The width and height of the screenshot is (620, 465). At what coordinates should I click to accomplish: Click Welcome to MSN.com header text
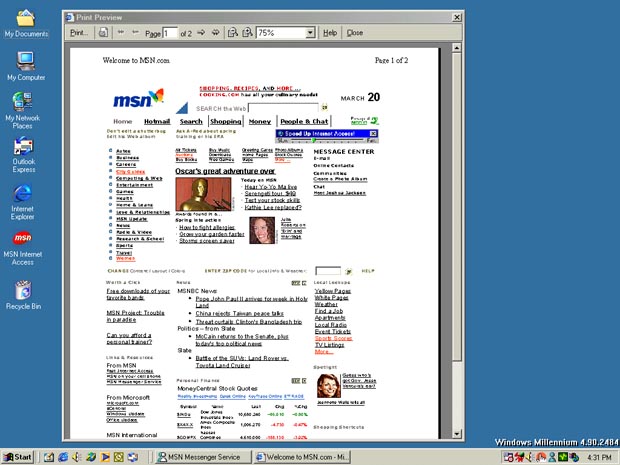coord(136,60)
